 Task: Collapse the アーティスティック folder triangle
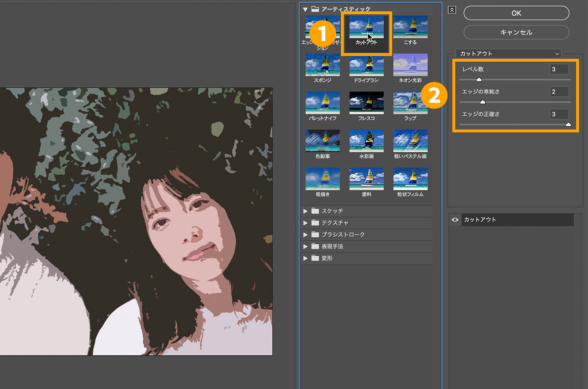(x=305, y=9)
